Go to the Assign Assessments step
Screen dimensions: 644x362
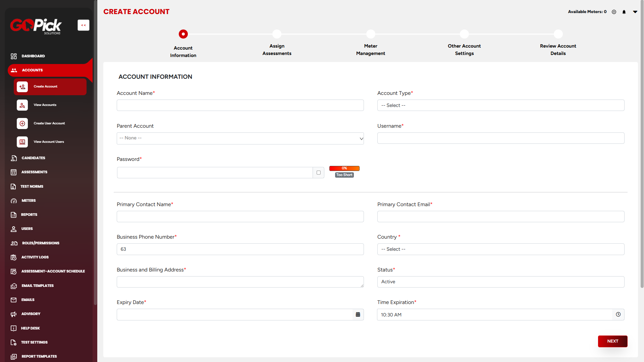coord(277,34)
